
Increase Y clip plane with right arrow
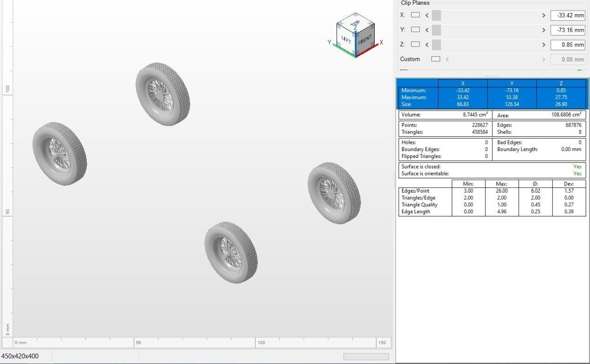click(x=543, y=30)
